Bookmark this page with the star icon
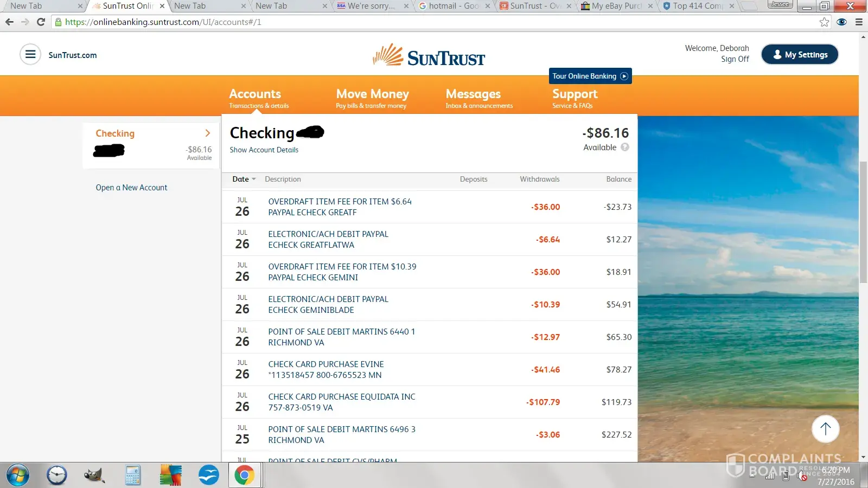The width and height of the screenshot is (868, 488). pyautogui.click(x=824, y=22)
